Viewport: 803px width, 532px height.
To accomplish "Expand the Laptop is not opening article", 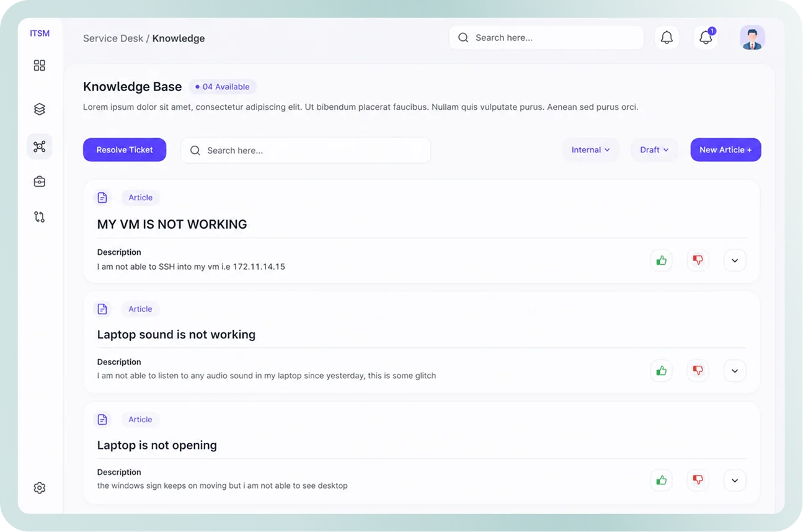I will pos(735,480).
